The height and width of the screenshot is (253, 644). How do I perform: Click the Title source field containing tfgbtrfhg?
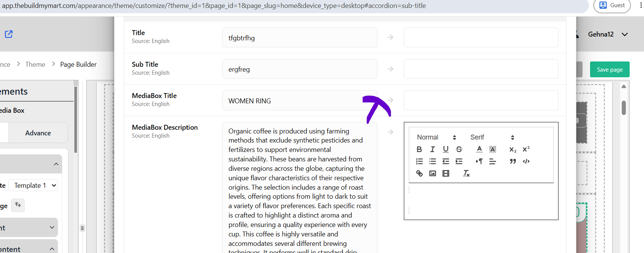coord(300,37)
